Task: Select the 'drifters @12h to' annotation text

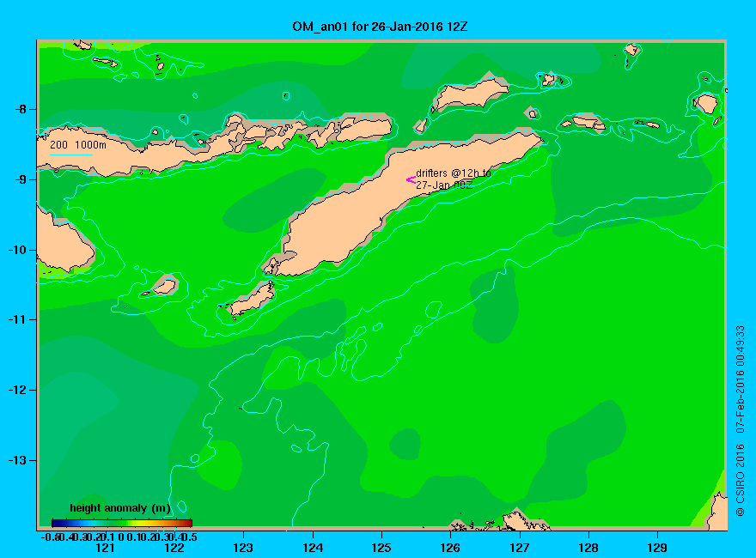Action: 454,173
